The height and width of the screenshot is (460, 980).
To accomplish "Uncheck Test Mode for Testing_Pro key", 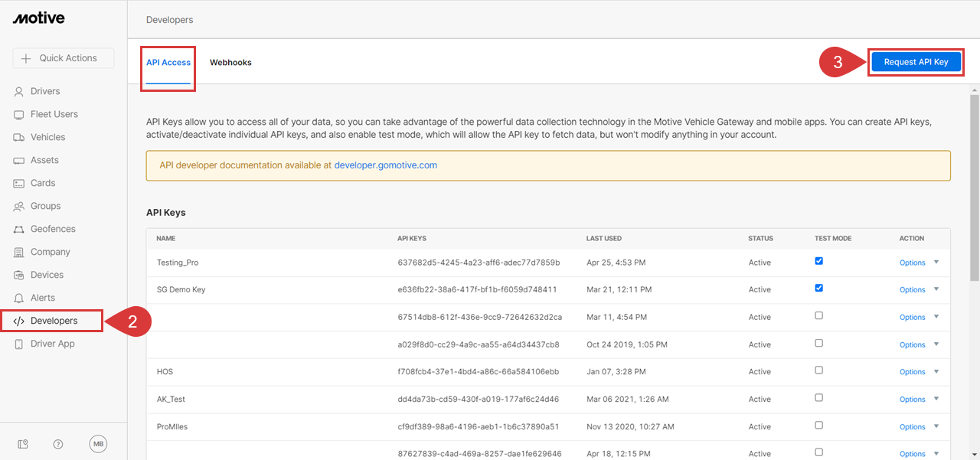I will 819,261.
